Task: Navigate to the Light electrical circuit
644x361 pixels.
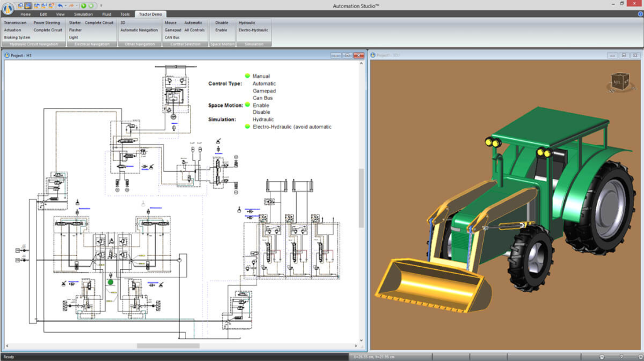Action: click(x=74, y=37)
